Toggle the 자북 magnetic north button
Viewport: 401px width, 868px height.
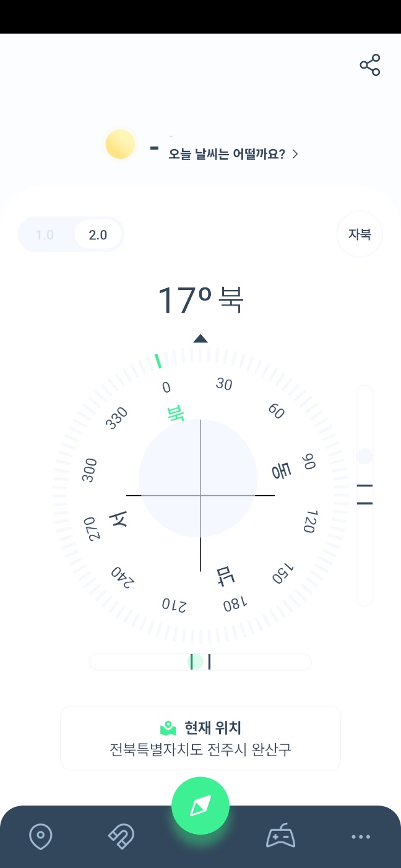(x=360, y=234)
